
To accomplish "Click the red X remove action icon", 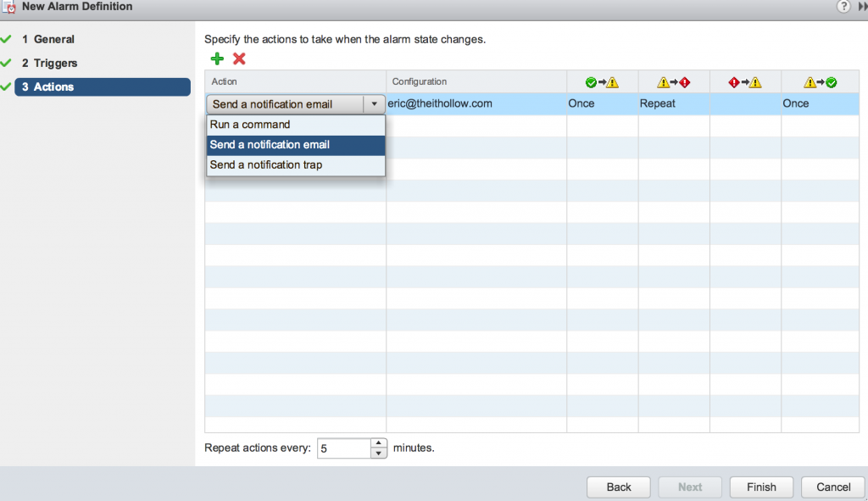I will [239, 59].
